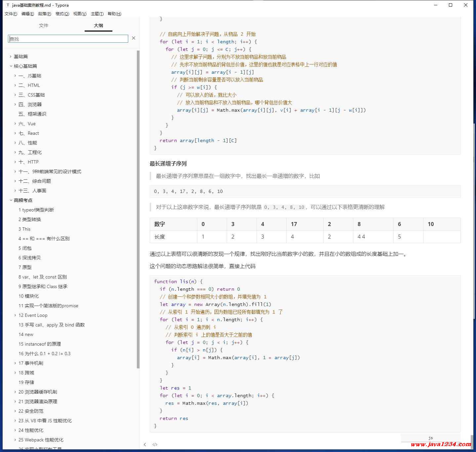The image size is (476, 452).
Task: Open the 主题(T) menu
Action: (97, 14)
